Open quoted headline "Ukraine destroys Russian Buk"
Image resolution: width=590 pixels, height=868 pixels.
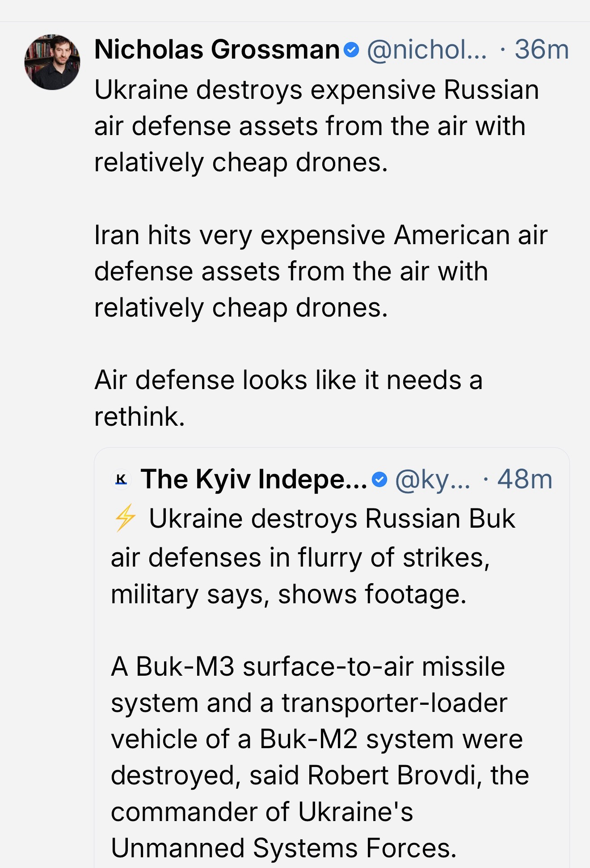point(332,519)
